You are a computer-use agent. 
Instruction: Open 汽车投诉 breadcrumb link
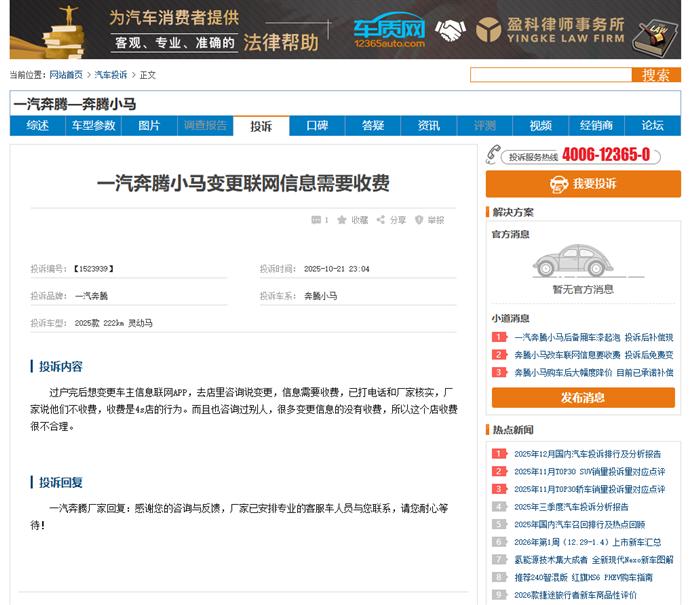point(111,75)
